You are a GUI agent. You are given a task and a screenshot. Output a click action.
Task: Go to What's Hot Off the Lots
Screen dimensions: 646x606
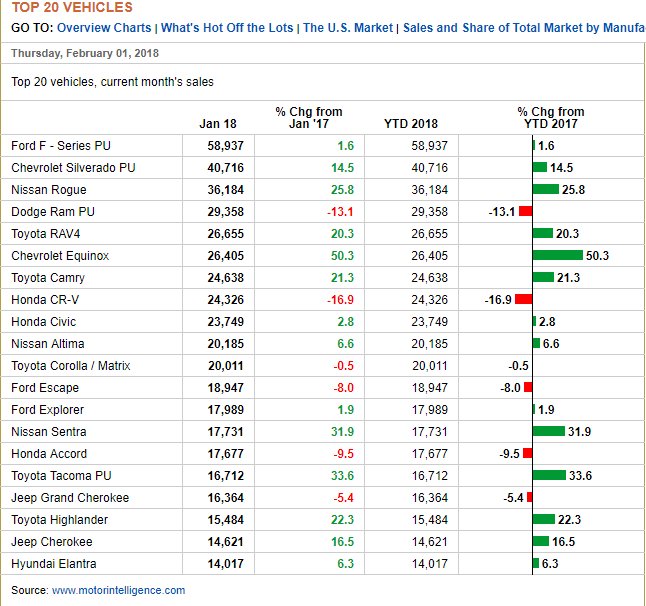click(x=227, y=28)
